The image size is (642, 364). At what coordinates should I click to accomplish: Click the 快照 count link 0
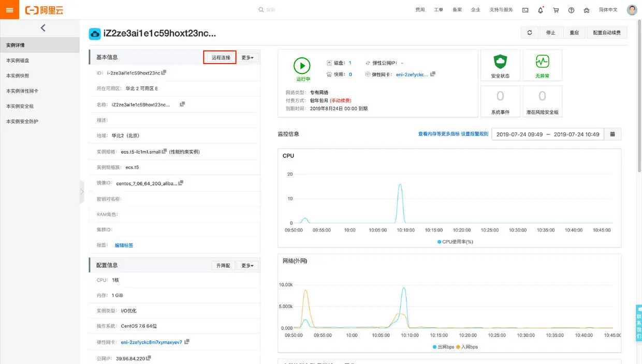click(x=350, y=74)
